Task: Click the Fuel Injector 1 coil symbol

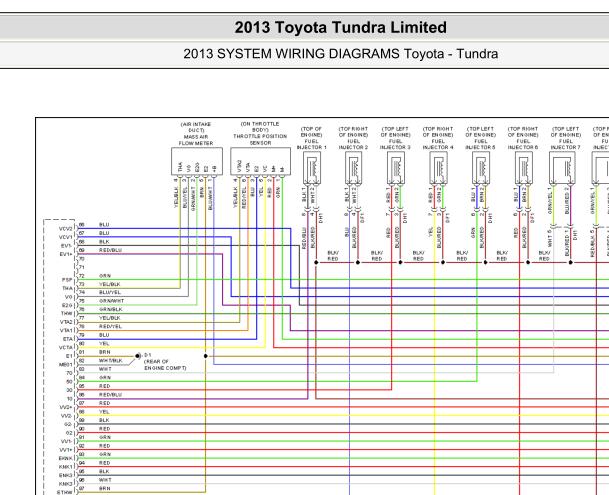Action: [x=312, y=168]
